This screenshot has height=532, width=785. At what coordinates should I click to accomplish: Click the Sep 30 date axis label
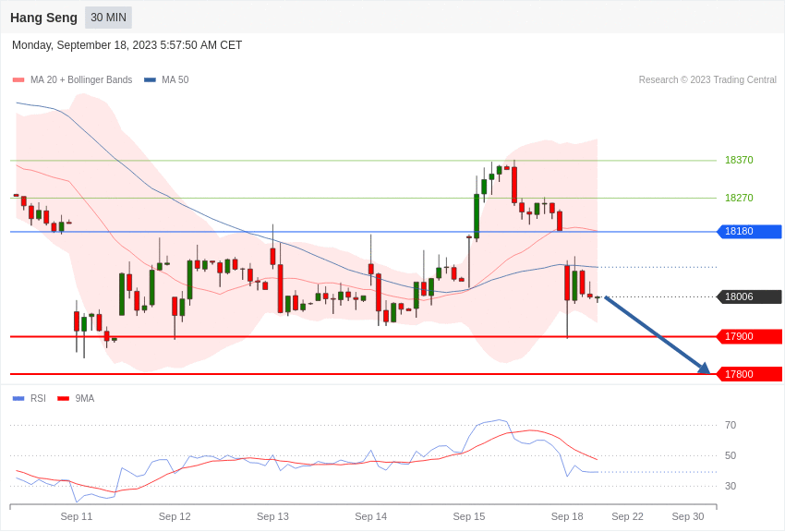(x=688, y=516)
